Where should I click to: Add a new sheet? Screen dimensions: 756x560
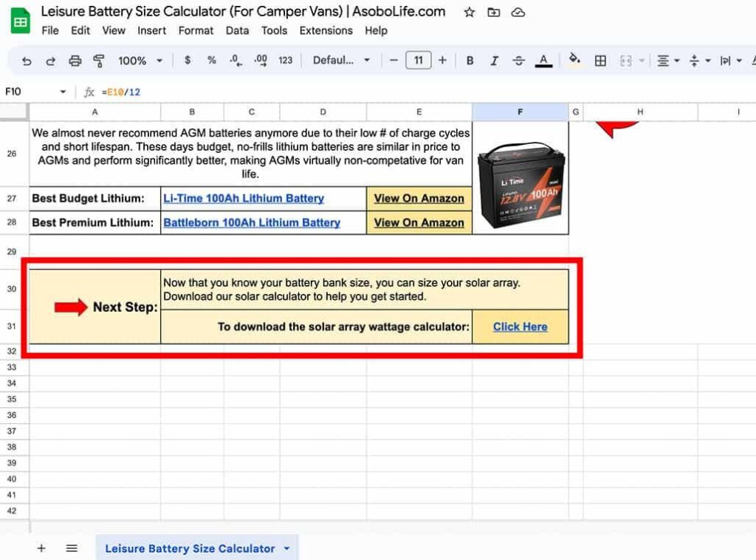(41, 548)
